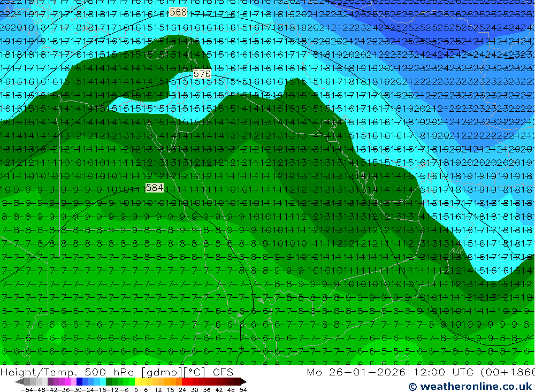Pick the bright red legend swatch

tap(185, 382)
